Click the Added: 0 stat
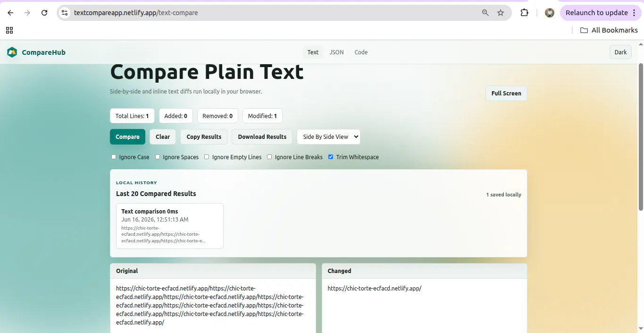The height and width of the screenshot is (333, 644). [176, 116]
